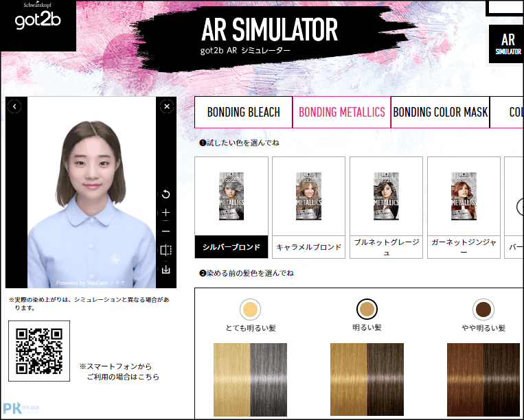
Task: Download the simulated photo
Action: click(x=166, y=269)
